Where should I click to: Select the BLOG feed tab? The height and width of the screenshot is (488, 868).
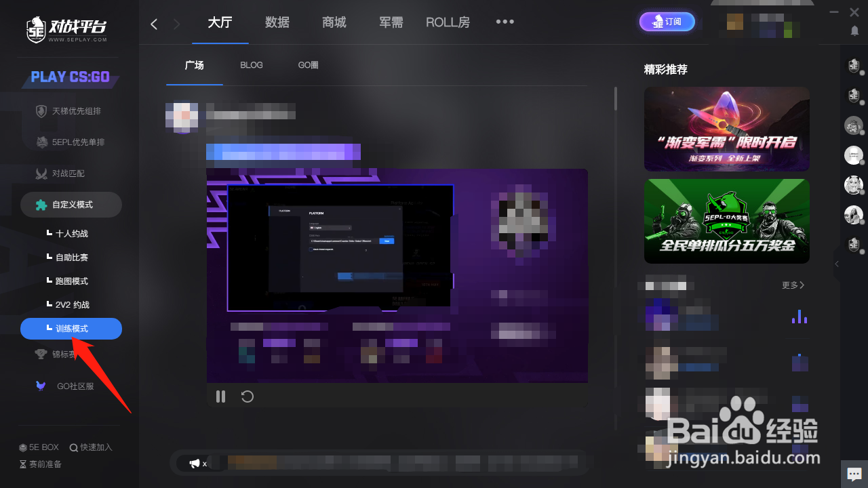[252, 65]
